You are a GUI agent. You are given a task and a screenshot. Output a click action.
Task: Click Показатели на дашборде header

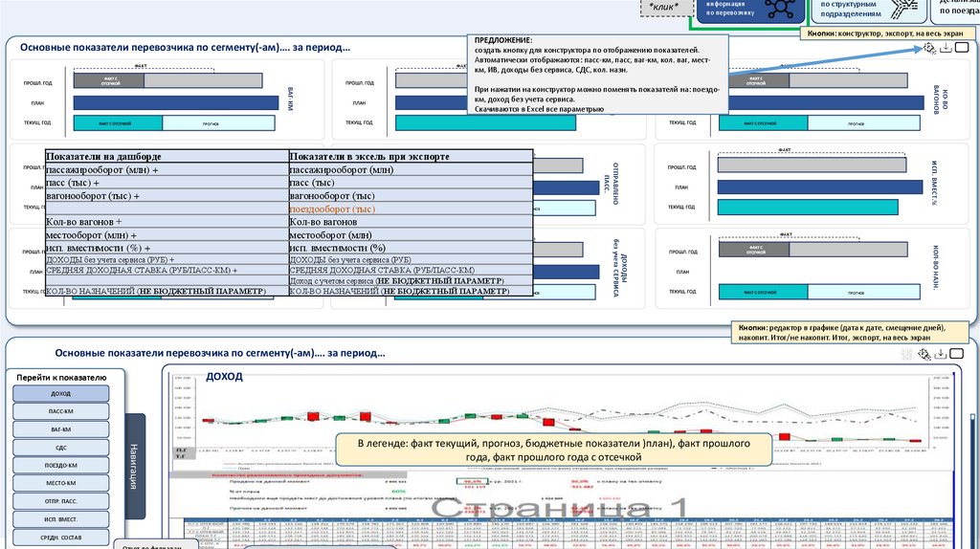point(167,156)
